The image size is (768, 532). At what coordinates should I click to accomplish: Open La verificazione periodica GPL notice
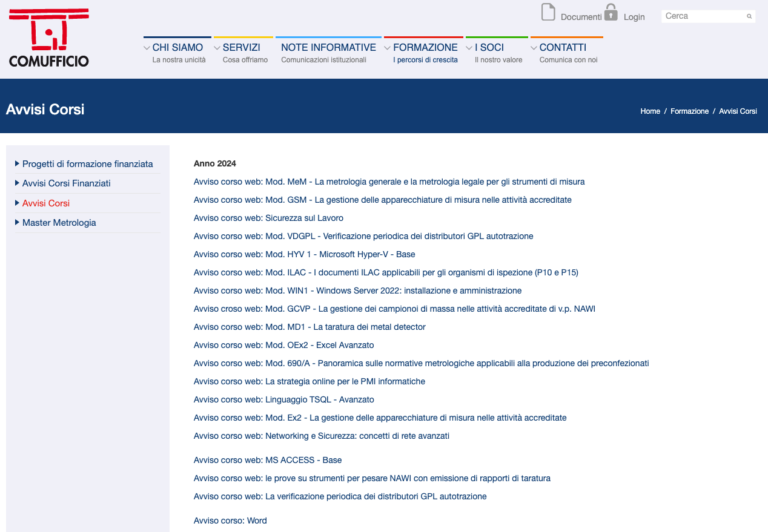[x=340, y=496]
